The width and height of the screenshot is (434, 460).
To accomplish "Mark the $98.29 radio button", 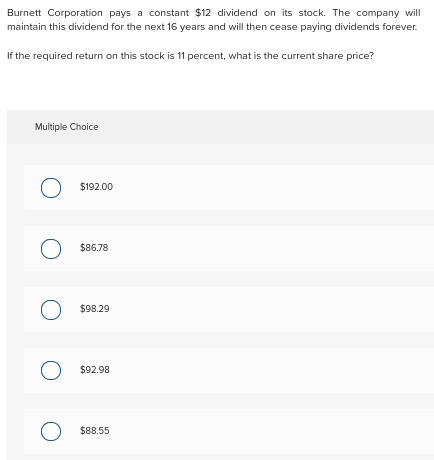I will tap(51, 310).
